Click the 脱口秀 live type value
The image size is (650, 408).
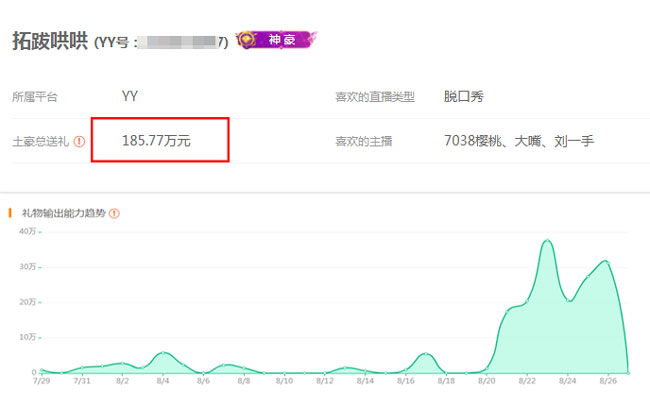point(465,97)
